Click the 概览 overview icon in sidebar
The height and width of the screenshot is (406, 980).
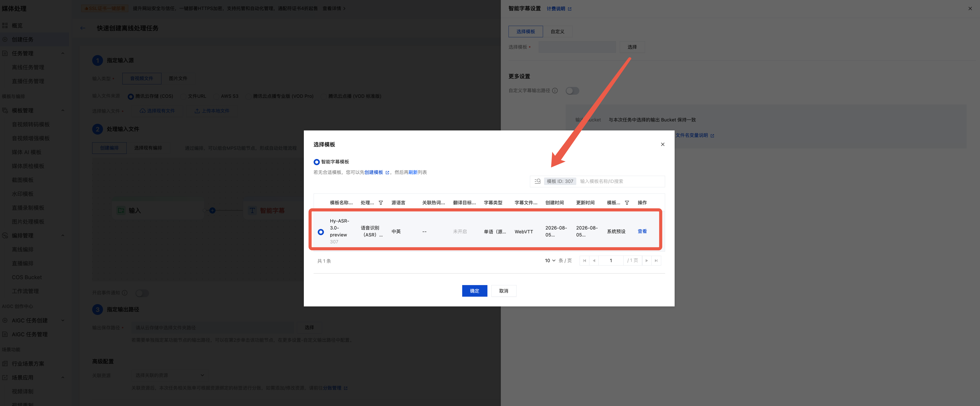(x=5, y=25)
